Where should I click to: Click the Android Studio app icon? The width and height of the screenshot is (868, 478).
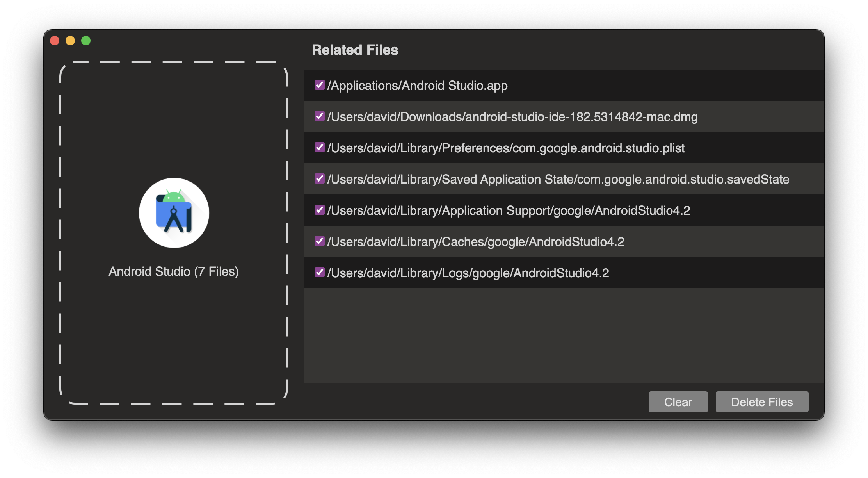click(174, 213)
